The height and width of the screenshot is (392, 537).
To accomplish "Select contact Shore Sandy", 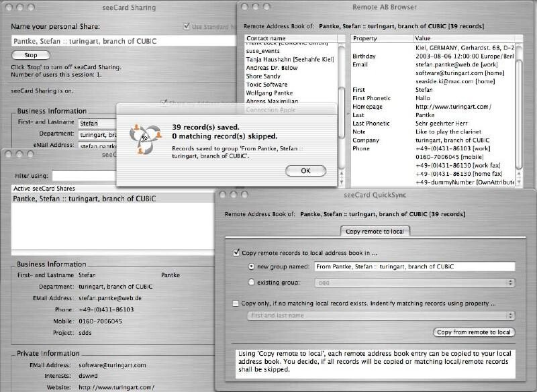I will click(x=263, y=76).
